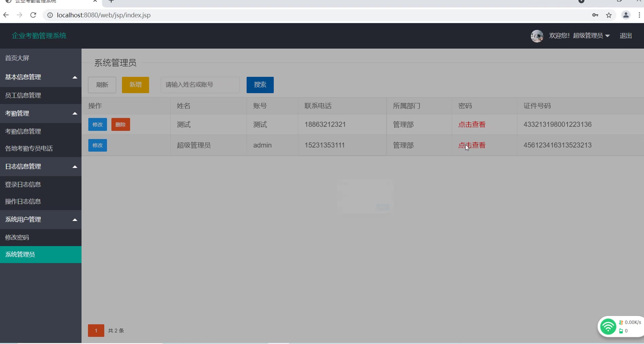Click the address bar URL localhost:8080
Image resolution: width=644 pixels, height=344 pixels.
click(104, 15)
